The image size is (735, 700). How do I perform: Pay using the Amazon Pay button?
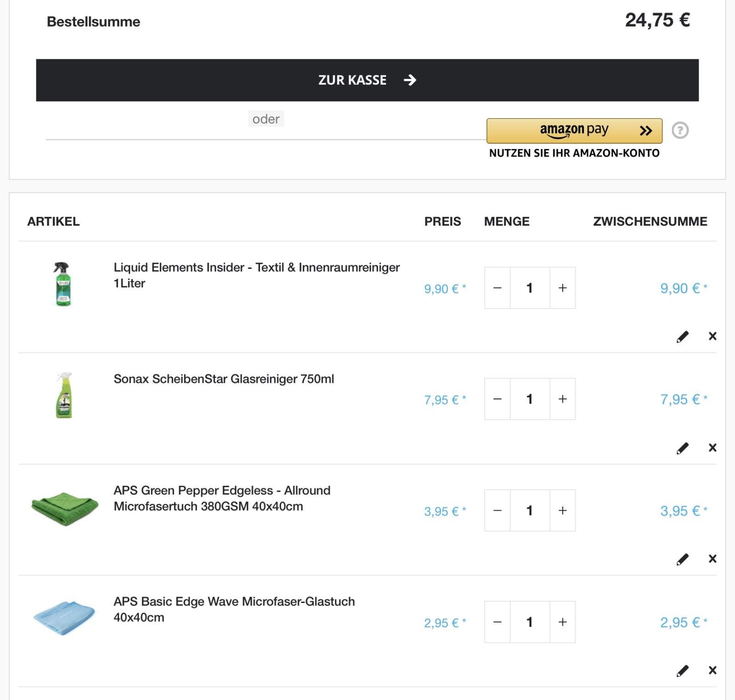[574, 131]
